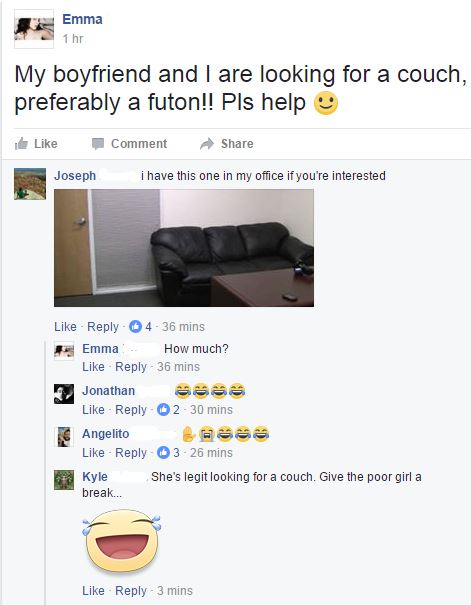Open Joseph's profile name link

[75, 176]
